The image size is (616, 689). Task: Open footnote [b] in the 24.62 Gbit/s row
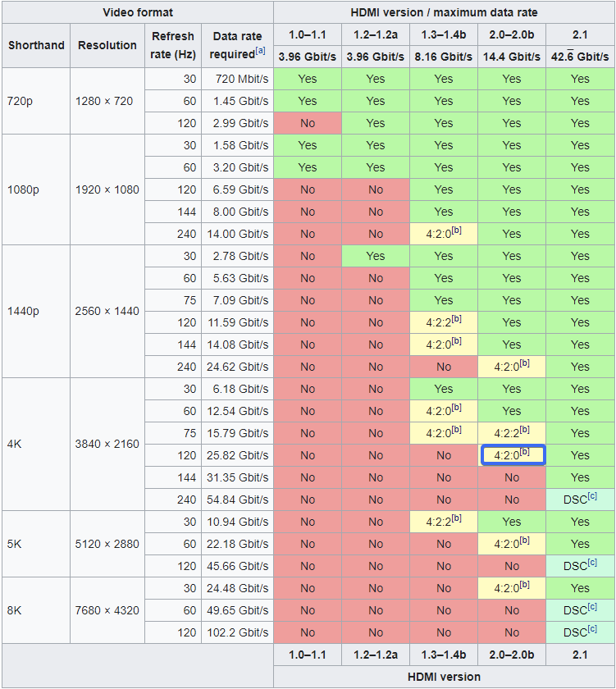coord(525,363)
